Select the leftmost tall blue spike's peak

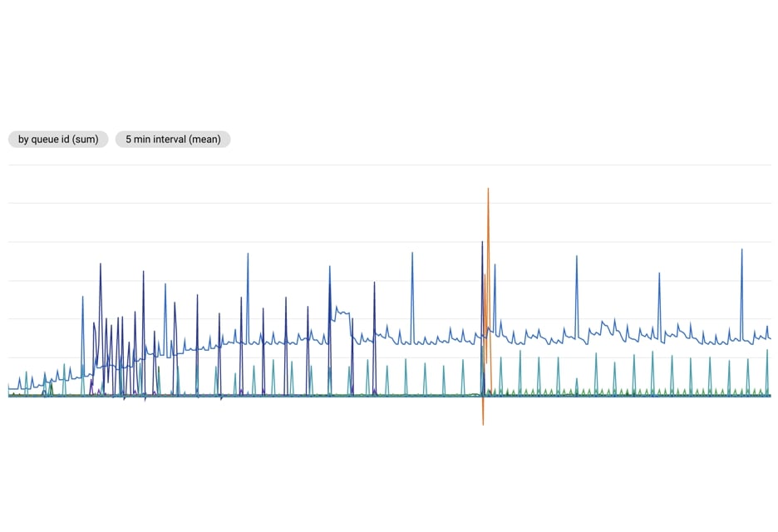click(82, 298)
